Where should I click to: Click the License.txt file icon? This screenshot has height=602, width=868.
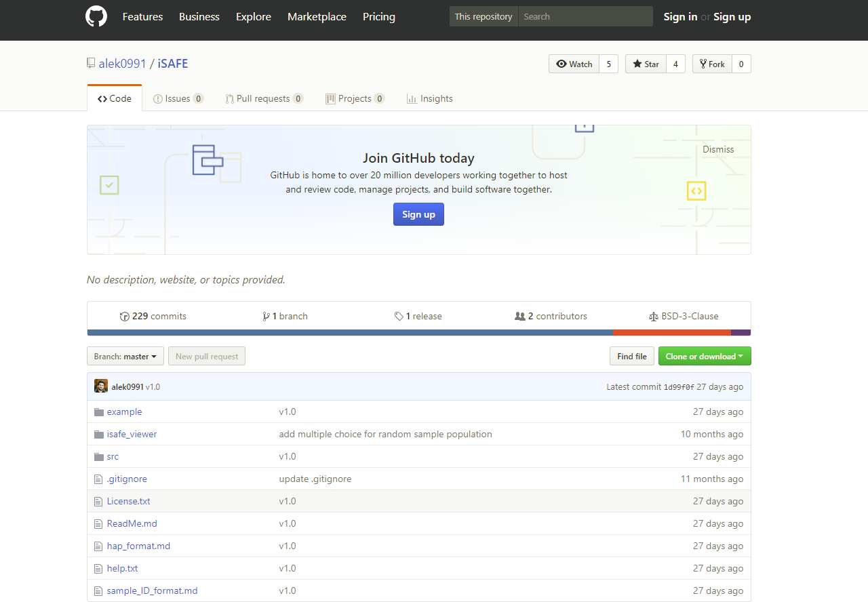98,501
